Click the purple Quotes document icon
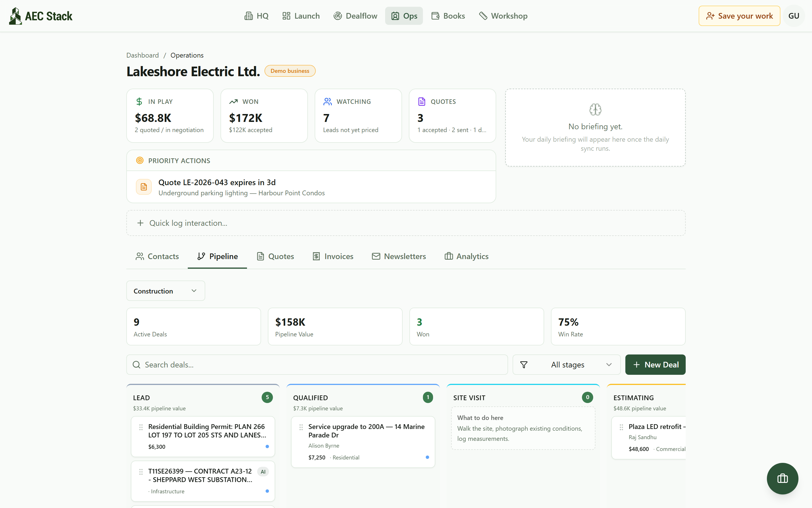812x508 pixels. (x=422, y=102)
